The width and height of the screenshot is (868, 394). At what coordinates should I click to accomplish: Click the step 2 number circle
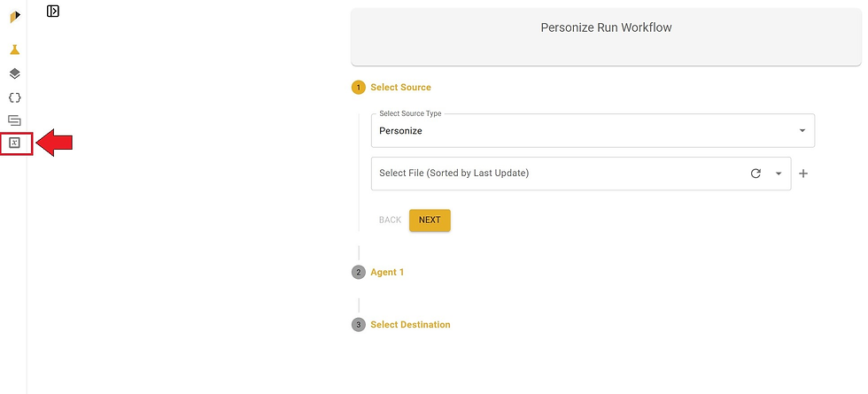[359, 273]
